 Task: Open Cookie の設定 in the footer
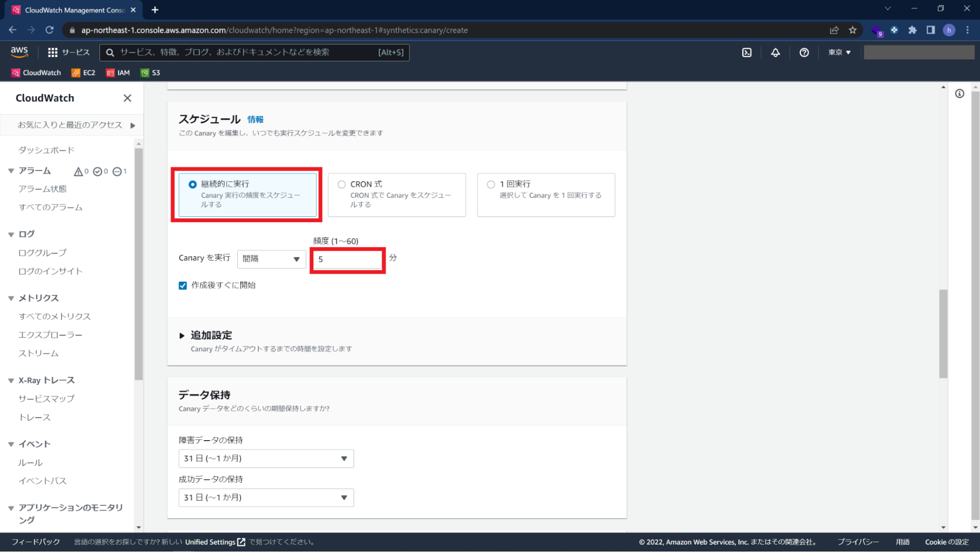pyautogui.click(x=947, y=542)
